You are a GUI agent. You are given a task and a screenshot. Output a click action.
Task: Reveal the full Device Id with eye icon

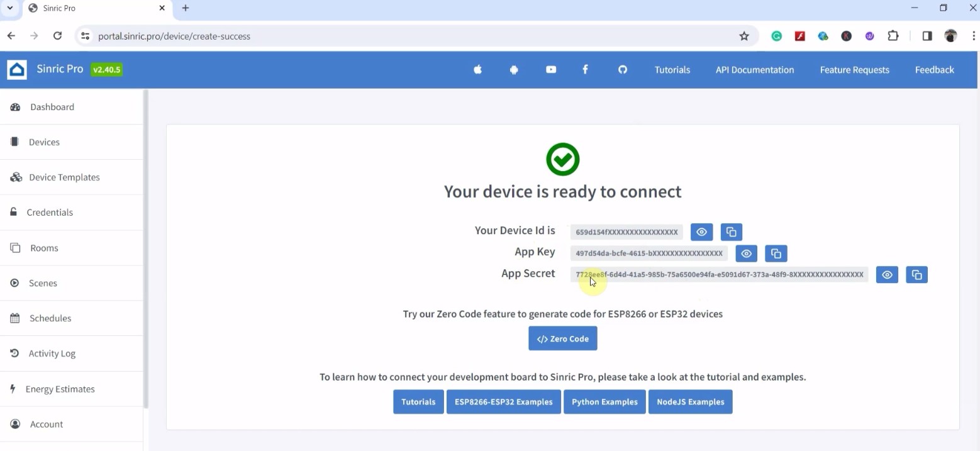click(701, 232)
